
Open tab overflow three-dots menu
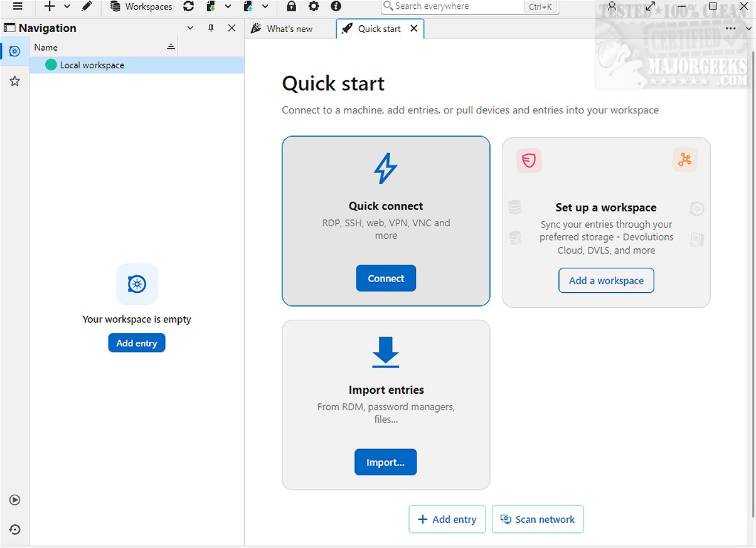click(x=731, y=28)
